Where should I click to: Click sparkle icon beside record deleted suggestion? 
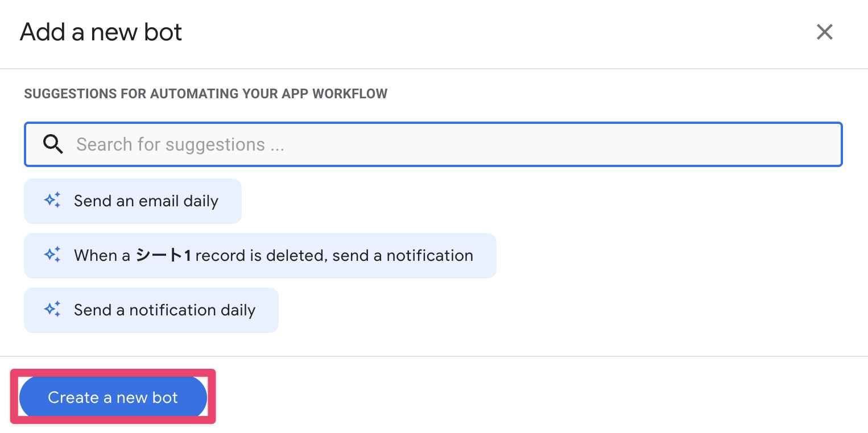[x=52, y=255]
